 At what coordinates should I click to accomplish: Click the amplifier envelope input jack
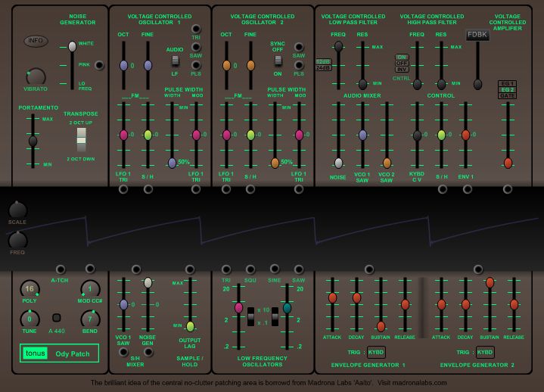(508, 189)
